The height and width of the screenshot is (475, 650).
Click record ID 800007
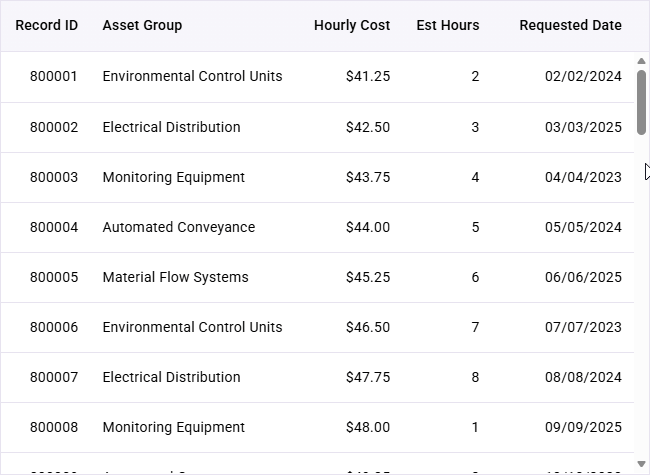(54, 377)
